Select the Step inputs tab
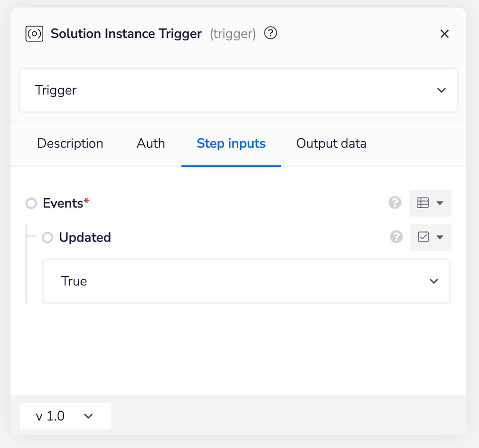The image size is (479, 448). pyautogui.click(x=231, y=143)
